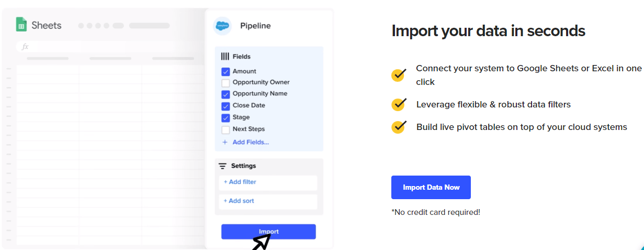Toggle the Stage field checkbox
644x250 pixels.
[x=225, y=118]
